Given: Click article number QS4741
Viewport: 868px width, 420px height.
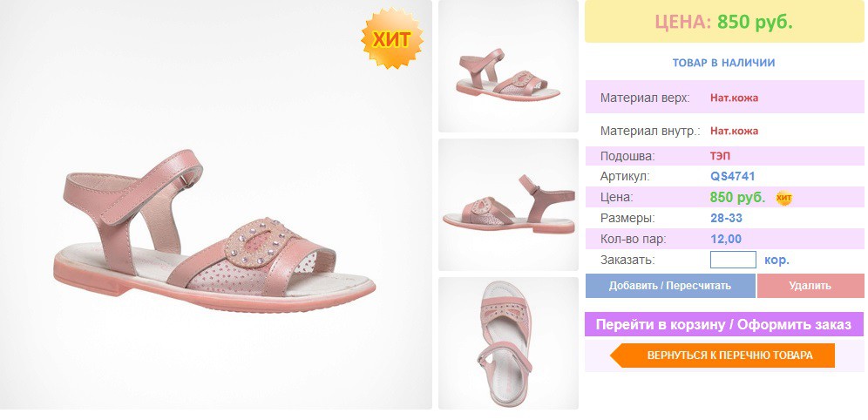Looking at the screenshot, I should tap(732, 177).
